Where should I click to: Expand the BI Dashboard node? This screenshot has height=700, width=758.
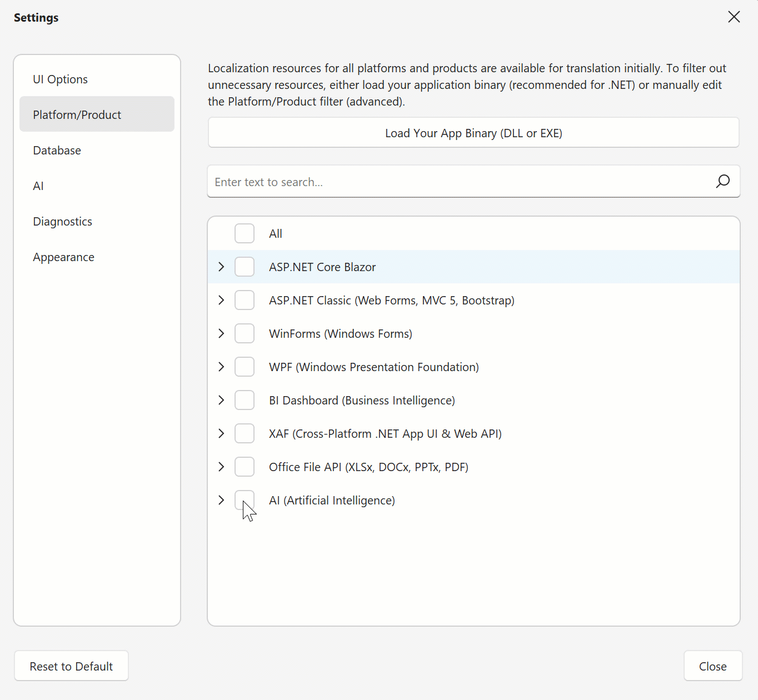221,400
